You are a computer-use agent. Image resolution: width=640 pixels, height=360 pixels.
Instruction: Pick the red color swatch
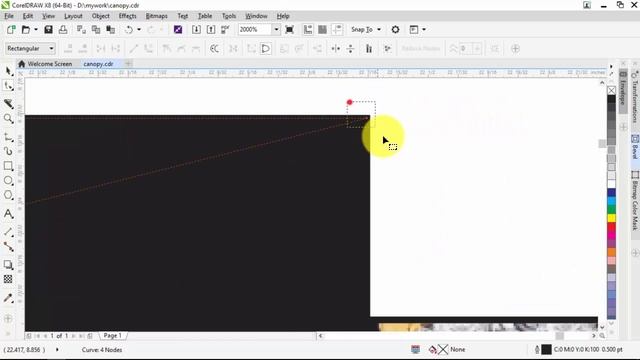[611, 226]
